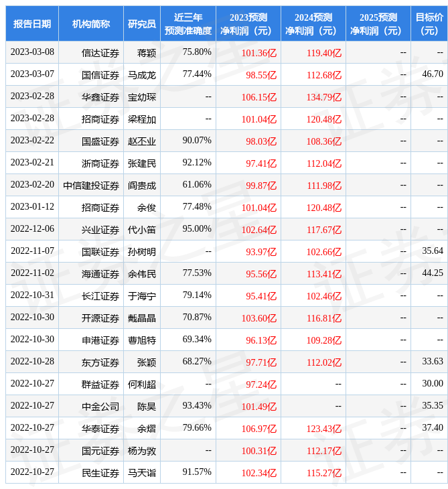Click profit value 99.87亿
This screenshot has width=448, height=489.
click(261, 186)
